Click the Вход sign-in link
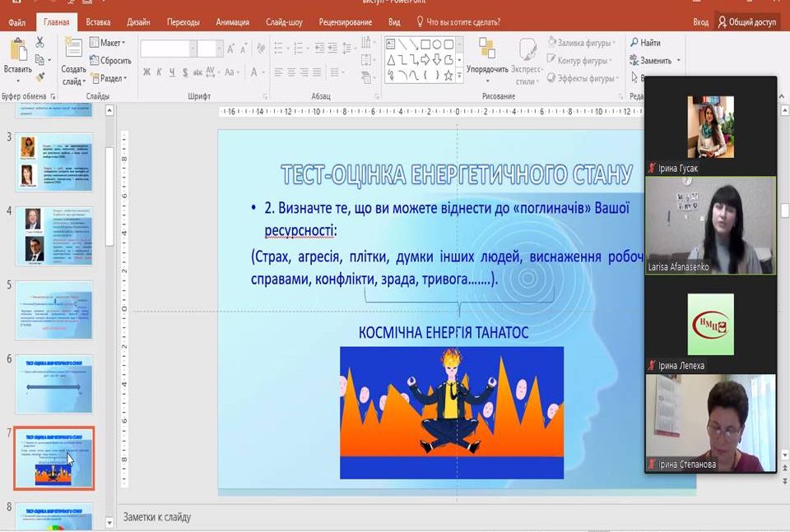The image size is (790, 532). (700, 22)
